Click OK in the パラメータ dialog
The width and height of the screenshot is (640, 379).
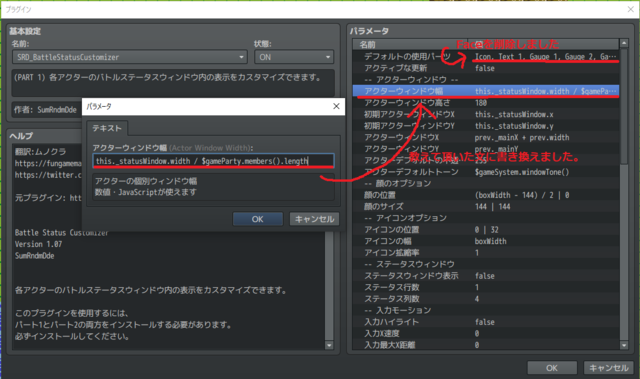point(258,219)
